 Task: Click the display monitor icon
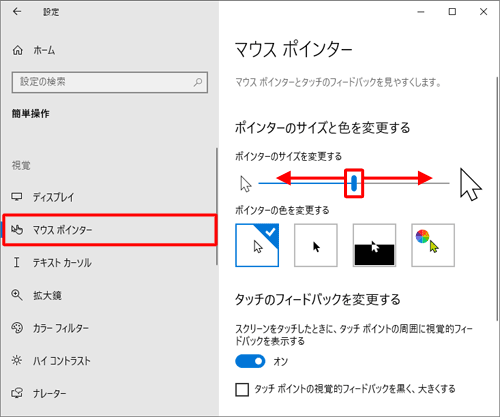click(17, 197)
